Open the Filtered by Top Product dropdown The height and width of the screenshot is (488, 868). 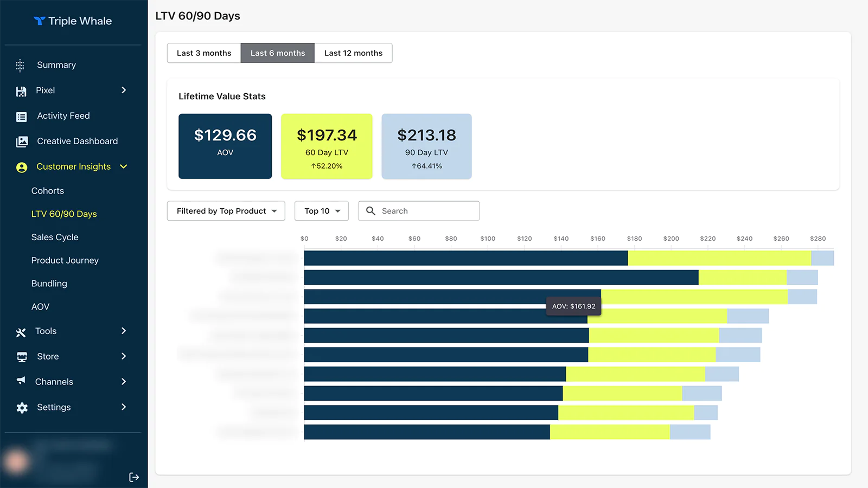point(226,211)
